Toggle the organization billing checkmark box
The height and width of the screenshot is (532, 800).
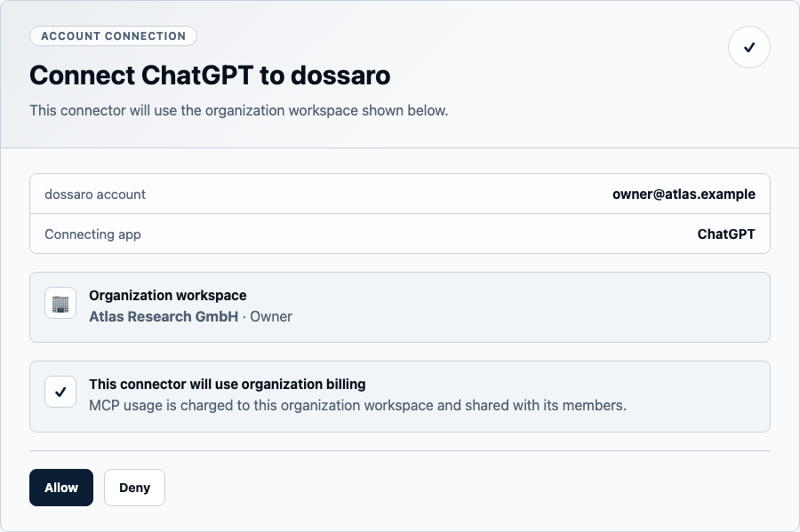(x=60, y=392)
